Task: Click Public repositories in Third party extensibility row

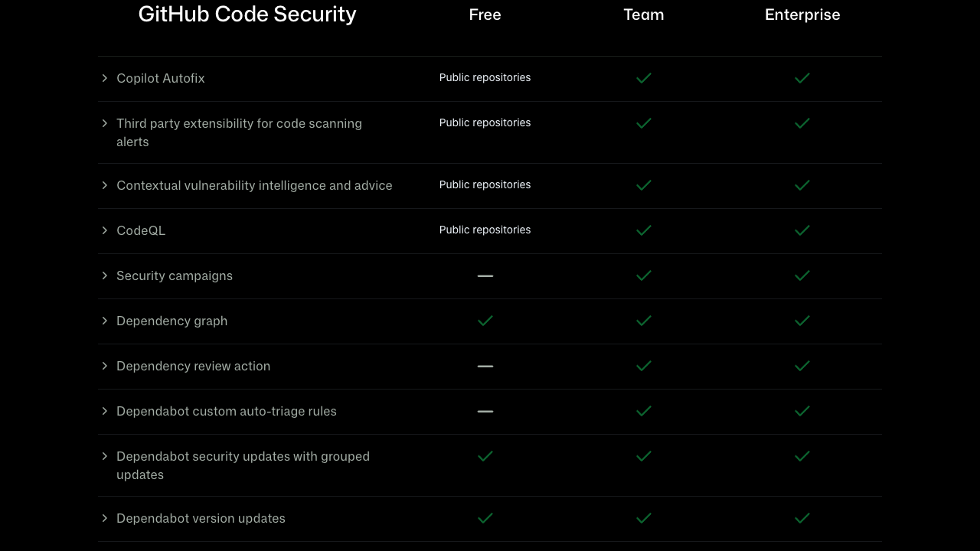Action: pos(485,122)
